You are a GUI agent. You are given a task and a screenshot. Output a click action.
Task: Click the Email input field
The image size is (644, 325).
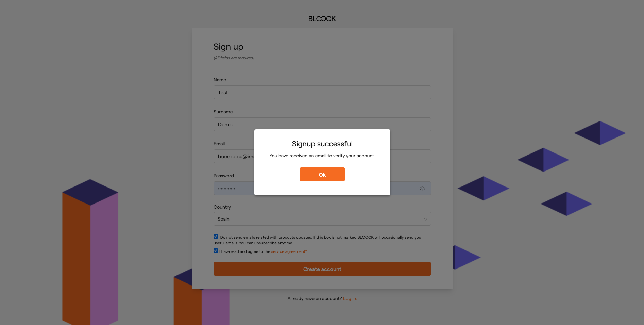click(234, 156)
